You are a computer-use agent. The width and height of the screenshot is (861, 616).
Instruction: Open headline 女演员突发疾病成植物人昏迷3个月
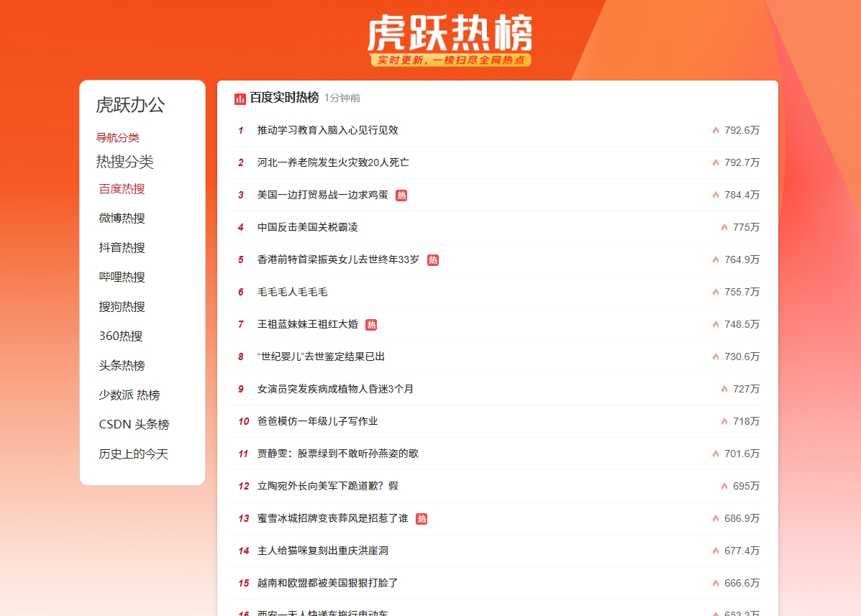[x=335, y=390]
